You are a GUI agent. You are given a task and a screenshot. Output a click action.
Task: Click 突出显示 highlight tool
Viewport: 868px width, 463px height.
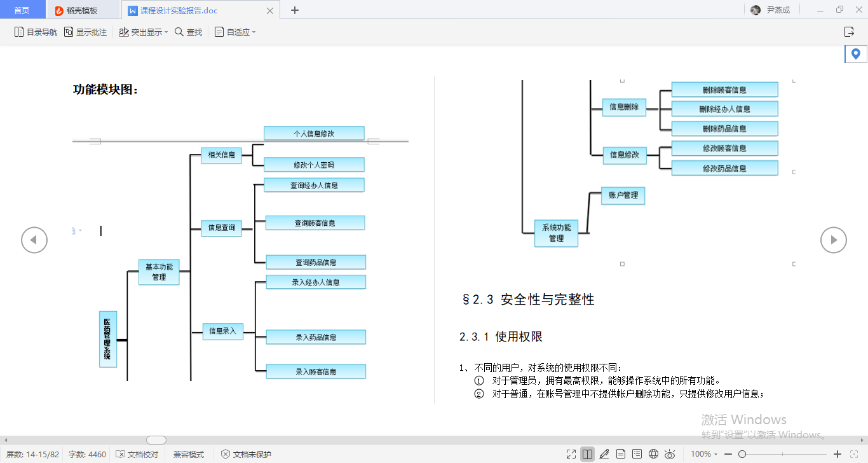coord(140,32)
